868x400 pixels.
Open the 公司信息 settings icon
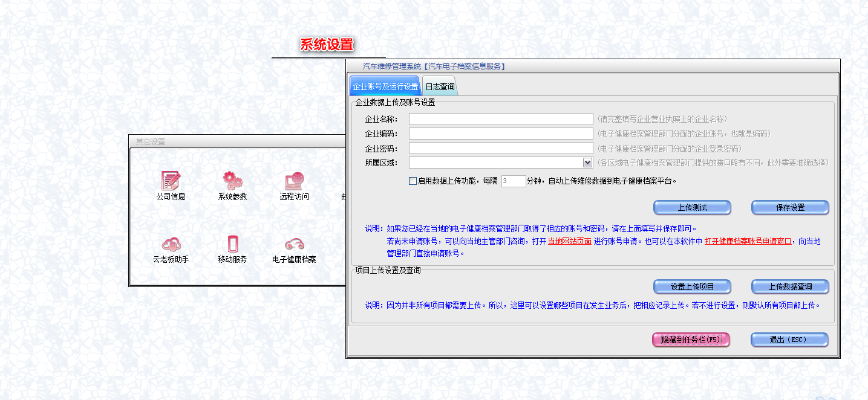pyautogui.click(x=171, y=181)
